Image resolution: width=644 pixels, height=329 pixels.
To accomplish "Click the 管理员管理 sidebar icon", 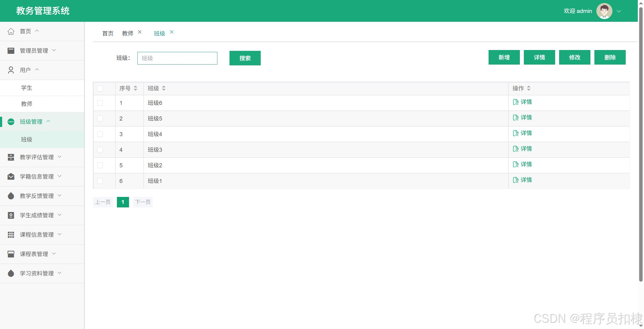I will [x=11, y=51].
